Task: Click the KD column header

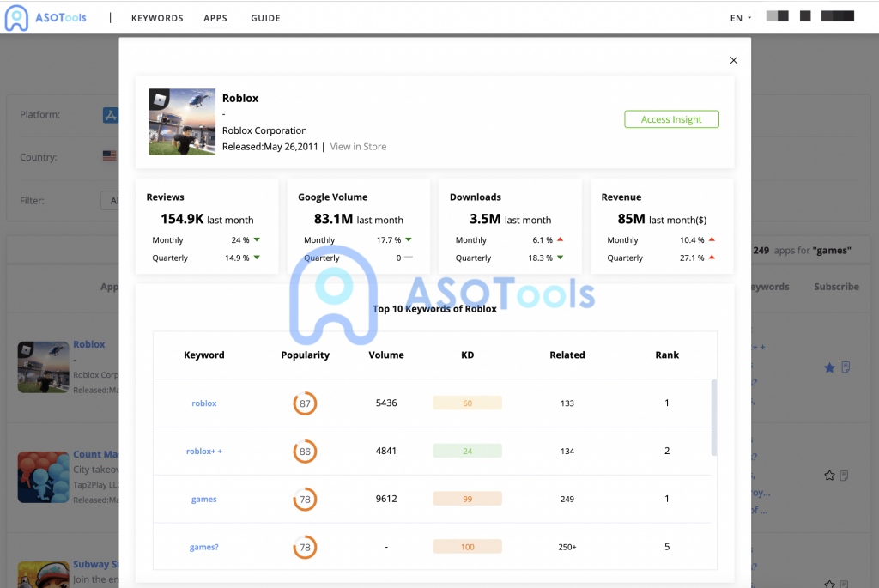Action: click(x=468, y=355)
